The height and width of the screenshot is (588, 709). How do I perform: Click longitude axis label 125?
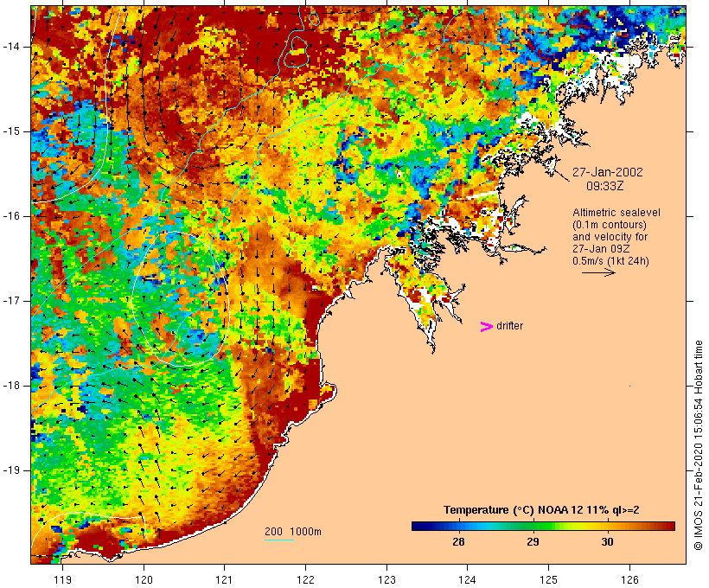[548, 579]
